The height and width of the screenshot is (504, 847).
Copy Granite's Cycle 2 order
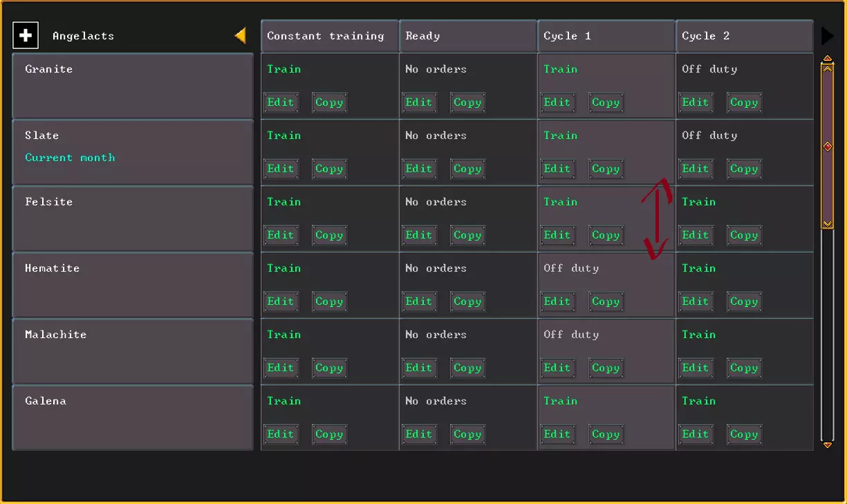744,102
